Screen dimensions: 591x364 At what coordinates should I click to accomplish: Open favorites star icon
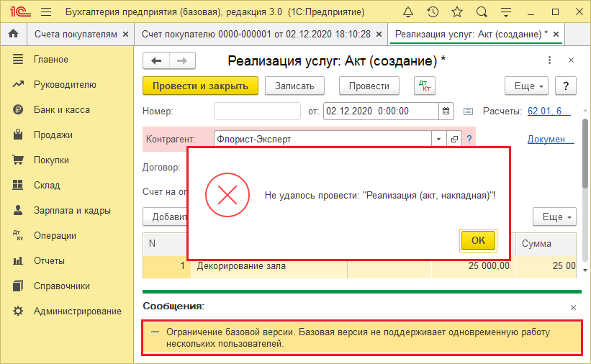coord(457,12)
